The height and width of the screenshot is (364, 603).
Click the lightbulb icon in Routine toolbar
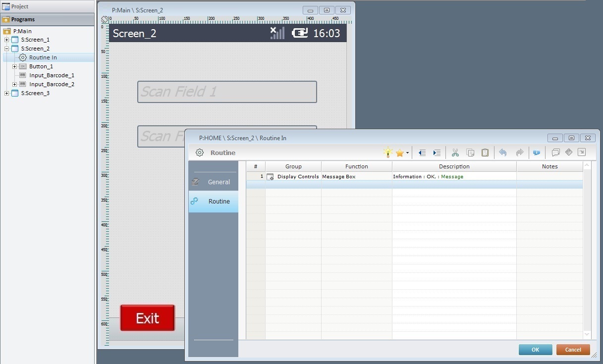coord(388,153)
